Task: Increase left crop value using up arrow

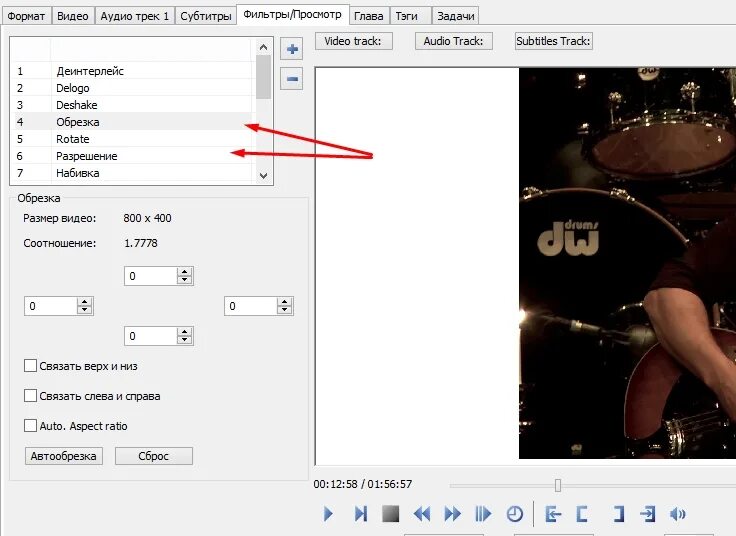Action: [84, 302]
